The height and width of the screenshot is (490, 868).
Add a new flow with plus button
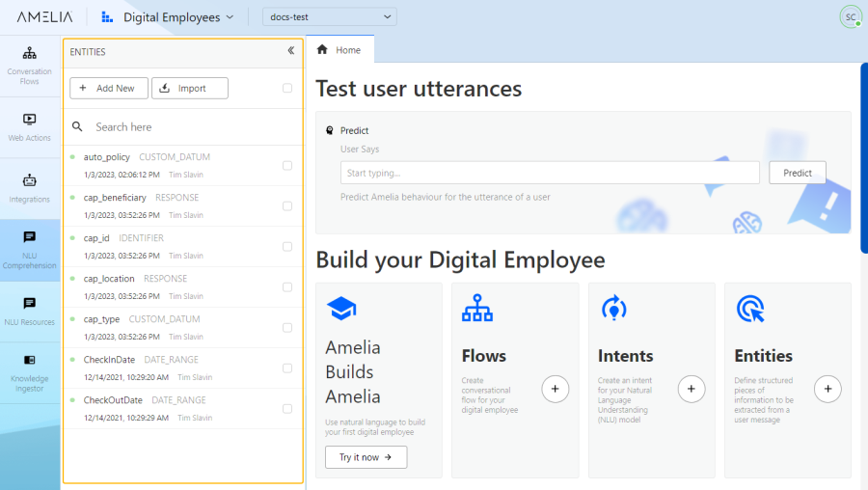pyautogui.click(x=556, y=390)
